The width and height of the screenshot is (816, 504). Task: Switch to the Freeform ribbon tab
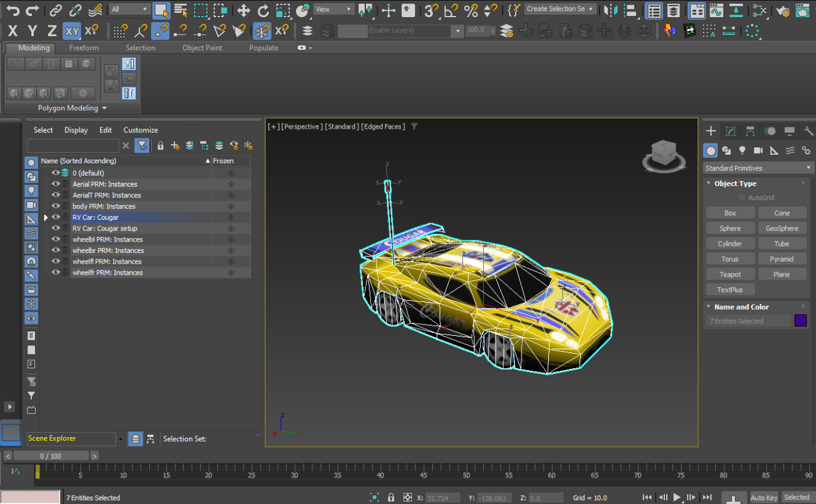tap(84, 48)
